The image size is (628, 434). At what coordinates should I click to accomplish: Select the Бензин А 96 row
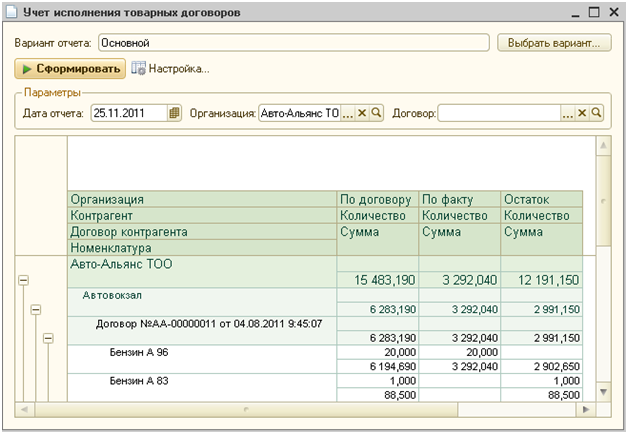pos(140,353)
